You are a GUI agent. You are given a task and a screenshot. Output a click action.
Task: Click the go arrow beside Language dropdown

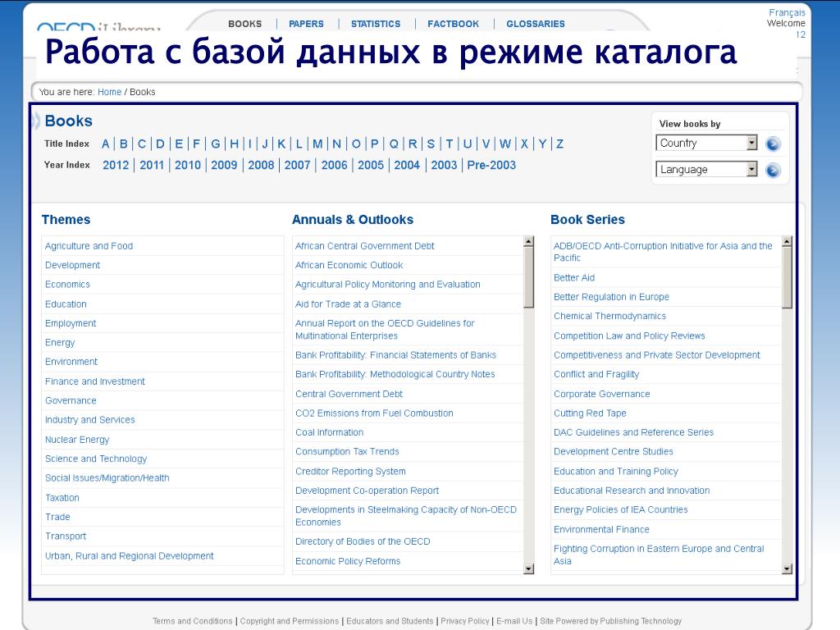point(773,171)
